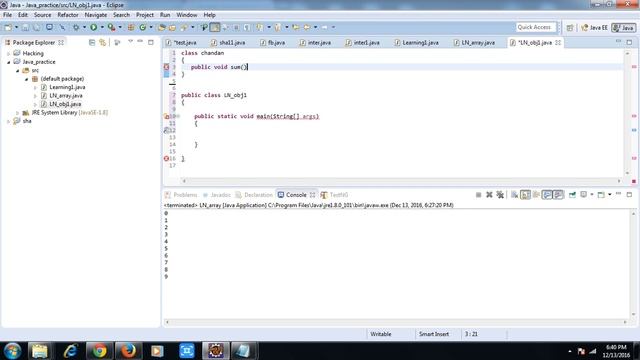Select LN_obj1.java in Package Explorer
Image resolution: width=640 pixels, height=360 pixels.
[x=65, y=104]
